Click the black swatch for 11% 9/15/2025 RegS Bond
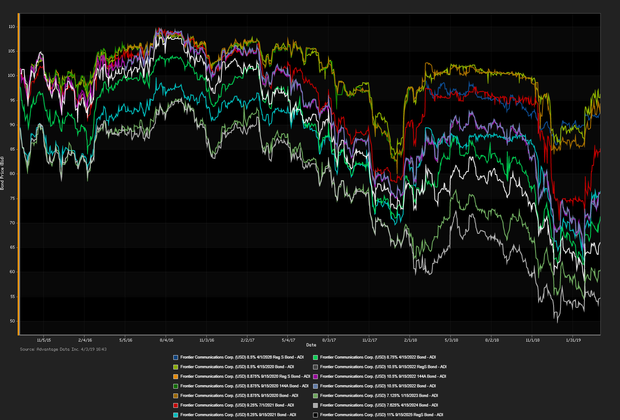 [x=316, y=415]
